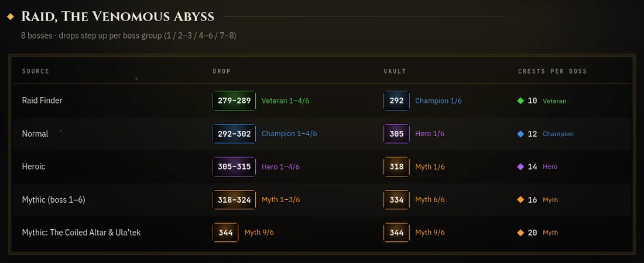
Task: Click the Source column header
Action: 36,71
